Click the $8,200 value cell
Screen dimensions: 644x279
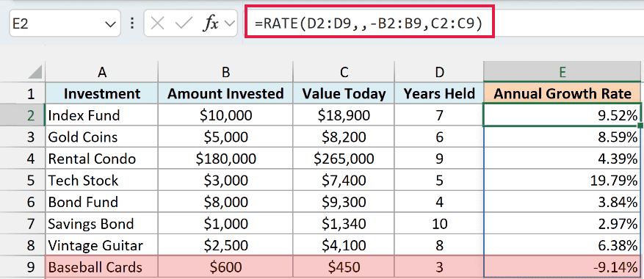click(x=344, y=137)
